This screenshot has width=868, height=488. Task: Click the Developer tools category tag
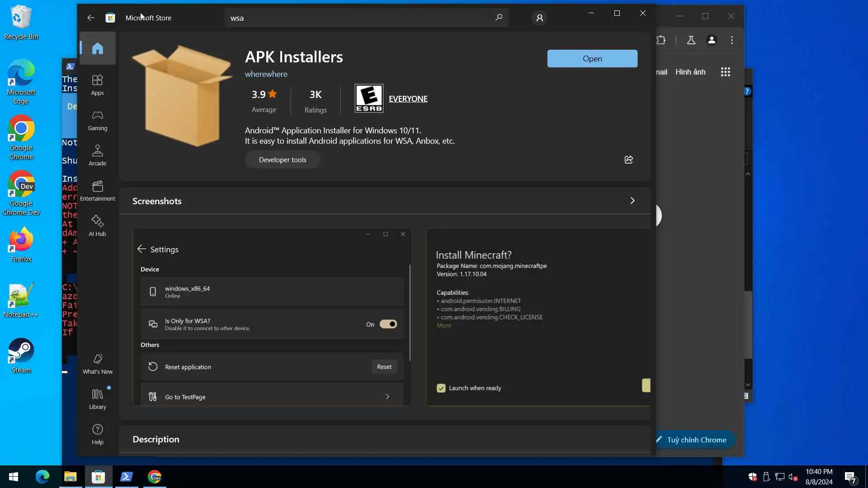coord(283,160)
